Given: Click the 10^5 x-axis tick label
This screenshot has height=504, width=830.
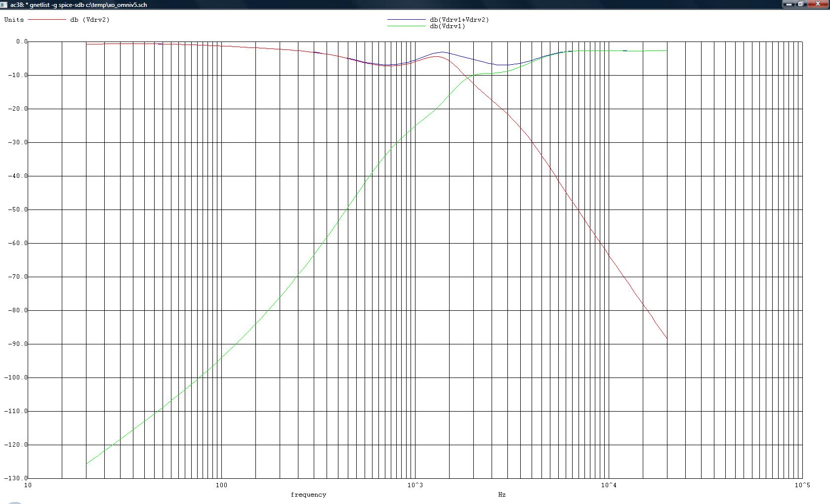Looking at the screenshot, I should point(802,485).
